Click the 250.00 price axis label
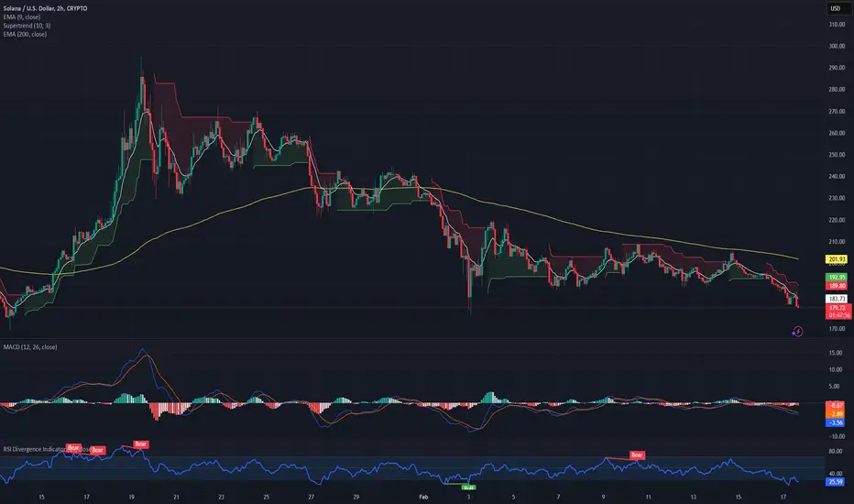Viewport: 854px width, 504px height. [x=837, y=155]
